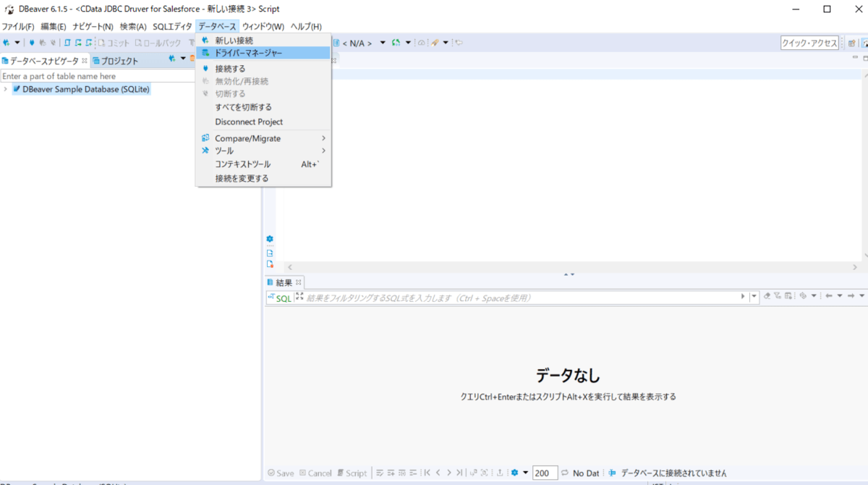The image size is (868, 485).
Task: Click the Cancel button in results toolbar
Action: pos(315,473)
